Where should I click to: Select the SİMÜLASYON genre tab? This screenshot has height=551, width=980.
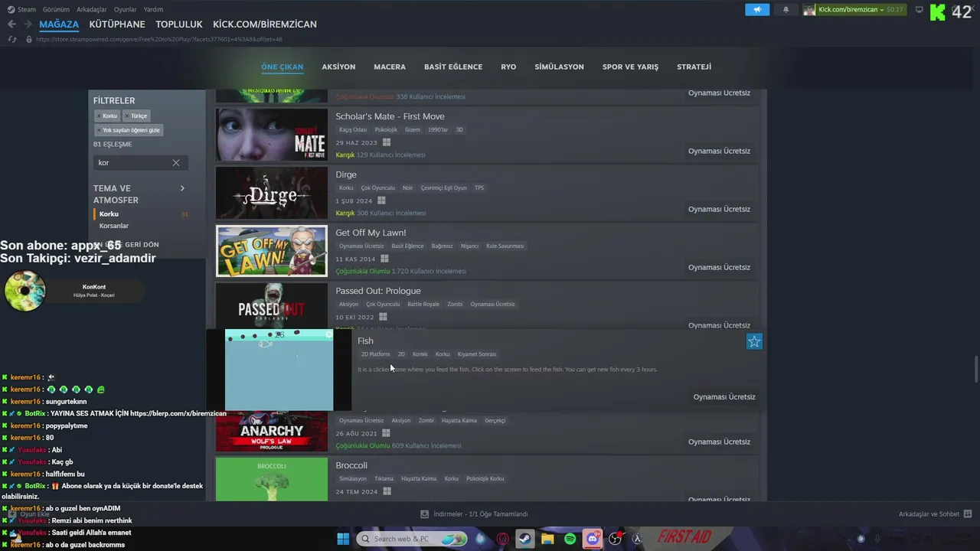[x=559, y=67]
